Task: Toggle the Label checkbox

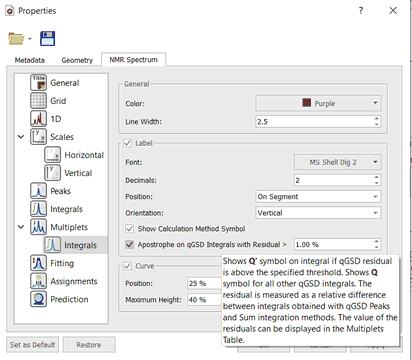Action: (x=128, y=143)
